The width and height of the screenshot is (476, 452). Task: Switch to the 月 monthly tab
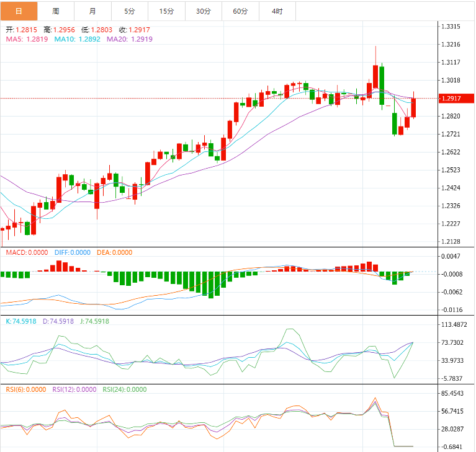tap(93, 11)
